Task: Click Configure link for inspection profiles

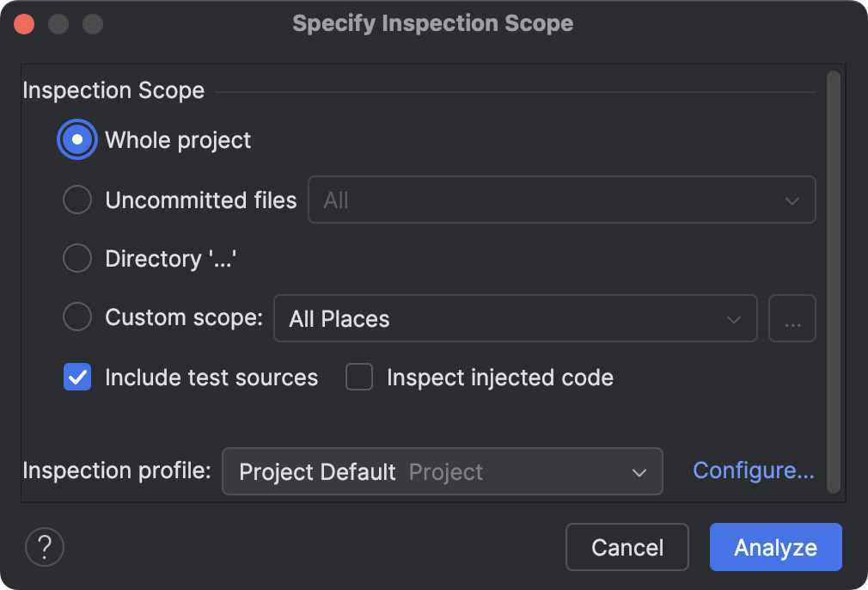Action: (753, 470)
